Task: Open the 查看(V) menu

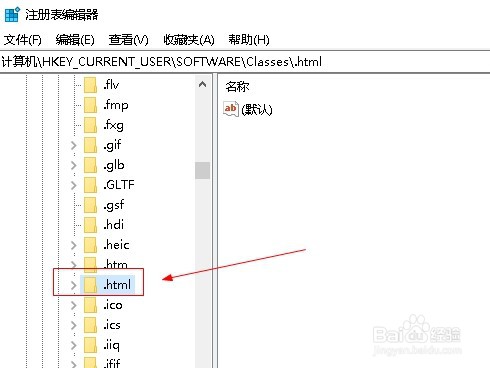Action: pos(128,40)
